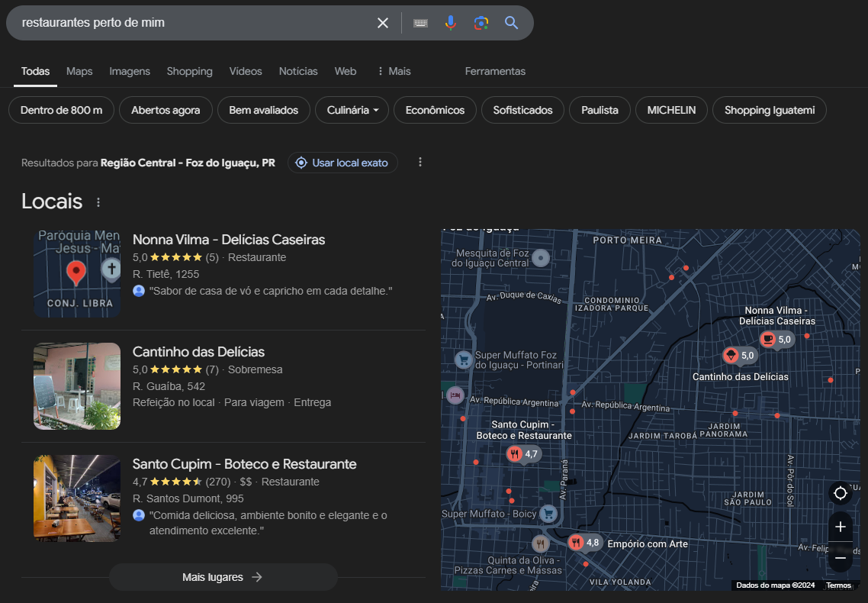Start voice search with microphone icon
This screenshot has height=603, width=868.
[x=451, y=23]
